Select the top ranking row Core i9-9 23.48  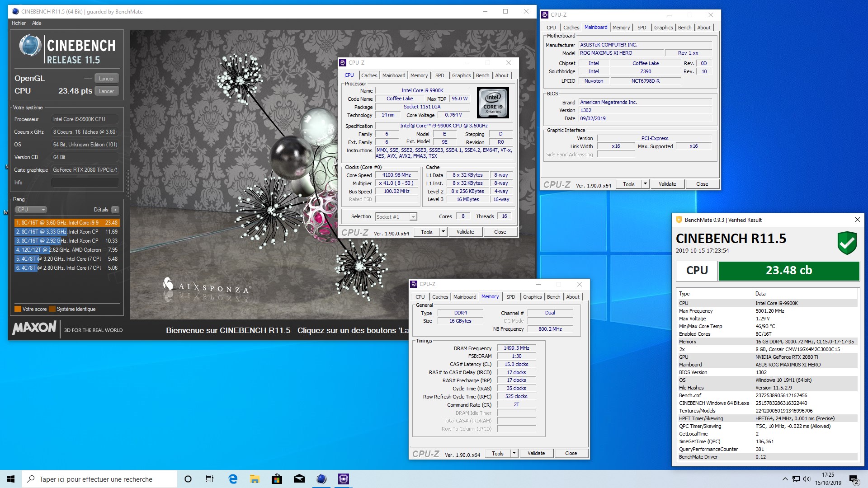[x=67, y=223]
